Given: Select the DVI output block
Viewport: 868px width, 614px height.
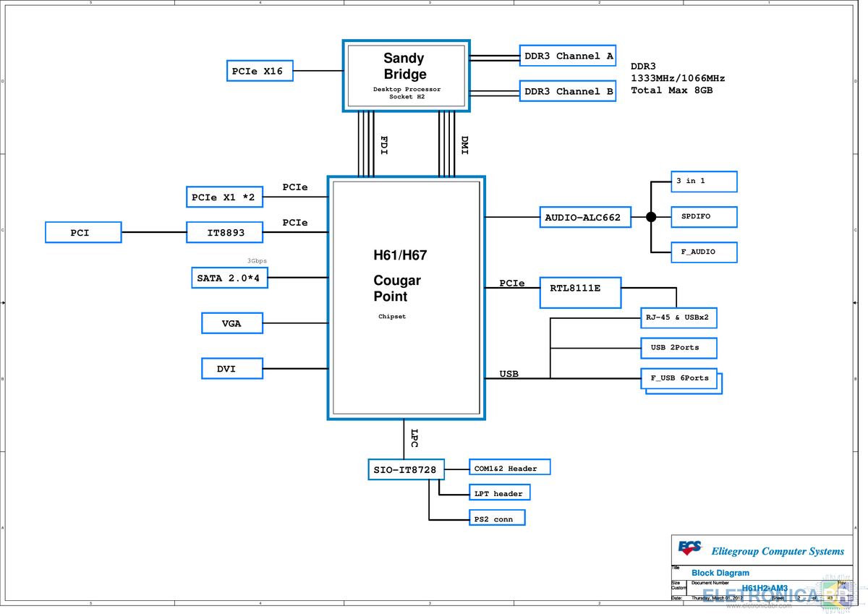Looking at the screenshot, I should point(231,368).
